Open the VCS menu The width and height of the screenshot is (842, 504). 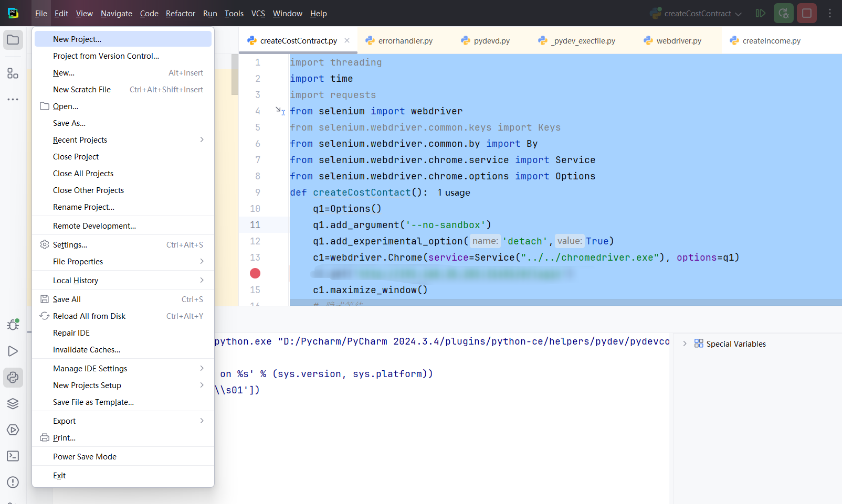258,13
